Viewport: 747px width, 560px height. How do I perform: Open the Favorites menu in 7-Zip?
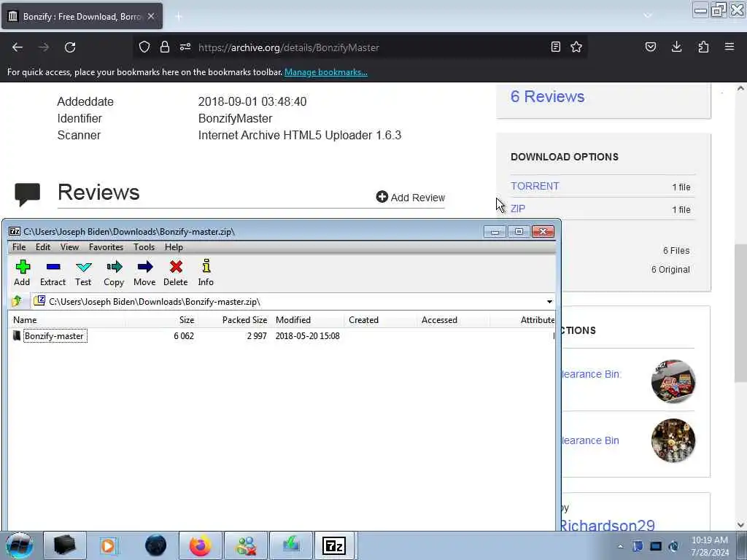106,247
